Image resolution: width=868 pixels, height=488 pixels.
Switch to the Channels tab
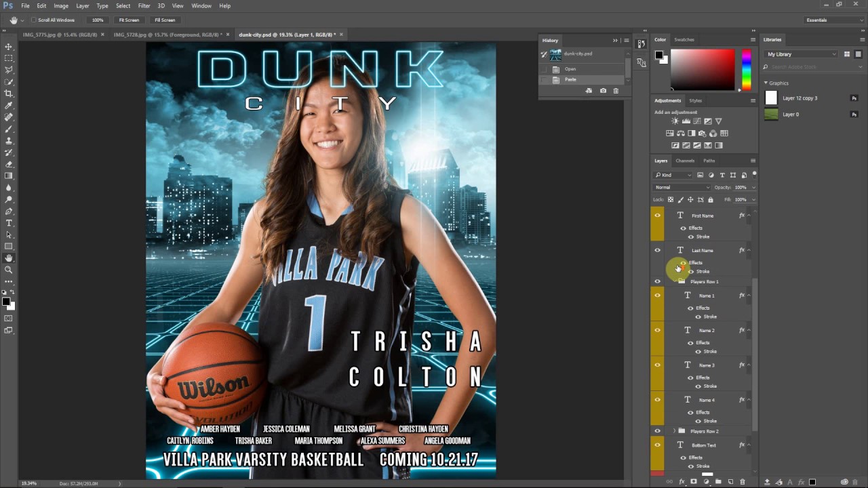coord(685,161)
